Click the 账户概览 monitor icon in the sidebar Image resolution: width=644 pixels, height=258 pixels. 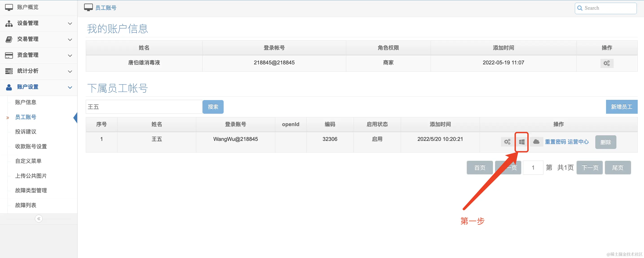coord(9,7)
